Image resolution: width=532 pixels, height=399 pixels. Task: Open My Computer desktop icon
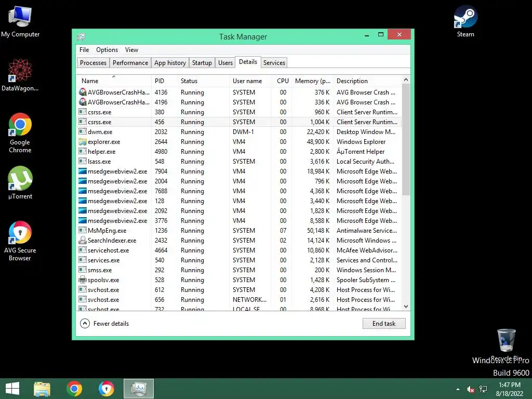click(20, 21)
